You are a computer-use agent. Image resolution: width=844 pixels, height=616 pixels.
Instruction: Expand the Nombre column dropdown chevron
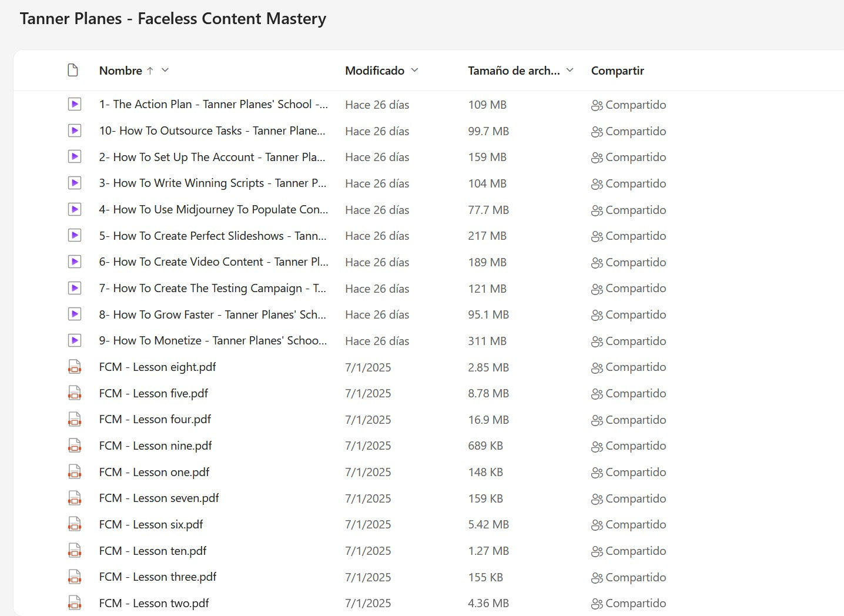pos(165,70)
